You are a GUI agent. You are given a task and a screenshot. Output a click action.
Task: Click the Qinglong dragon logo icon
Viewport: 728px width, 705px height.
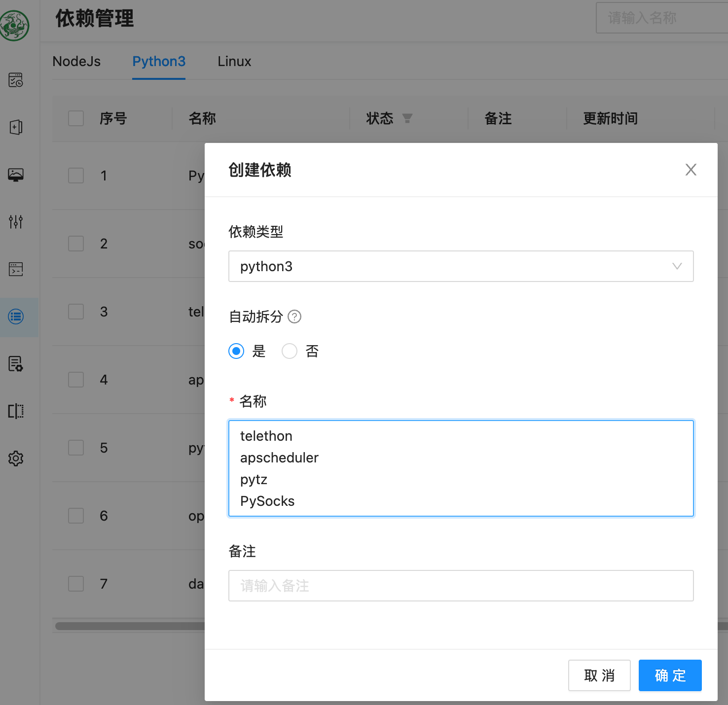point(15,26)
